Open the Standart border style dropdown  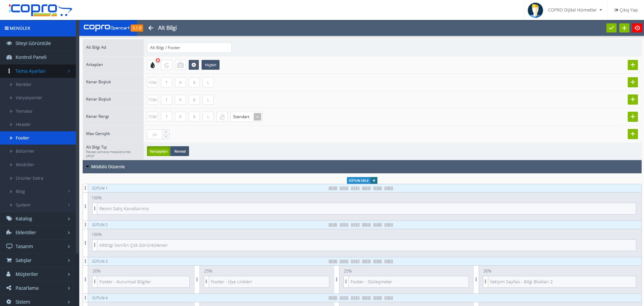click(246, 117)
